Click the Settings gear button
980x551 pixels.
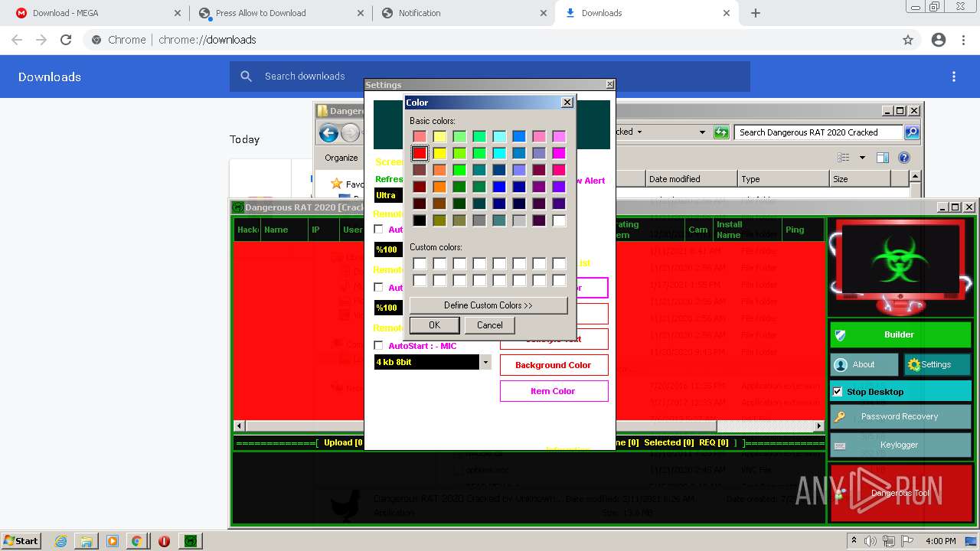(937, 365)
